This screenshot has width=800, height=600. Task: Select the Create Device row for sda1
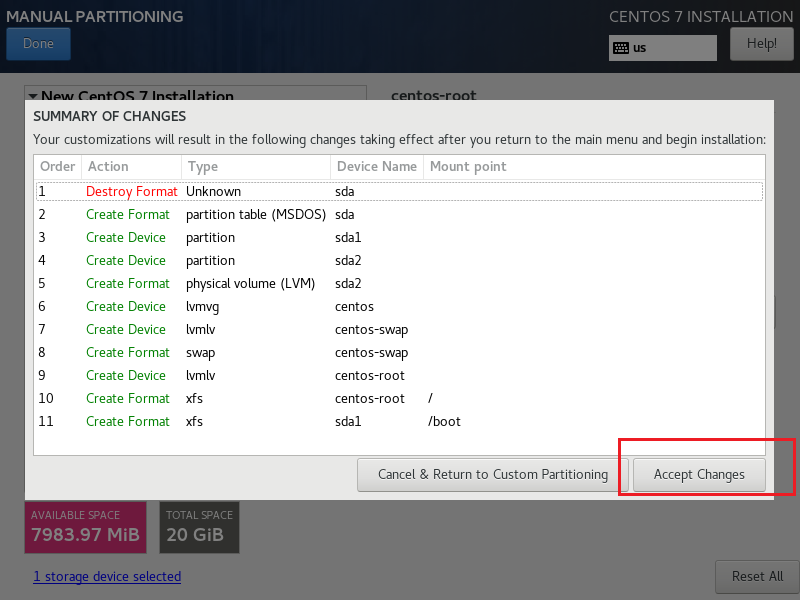click(399, 237)
